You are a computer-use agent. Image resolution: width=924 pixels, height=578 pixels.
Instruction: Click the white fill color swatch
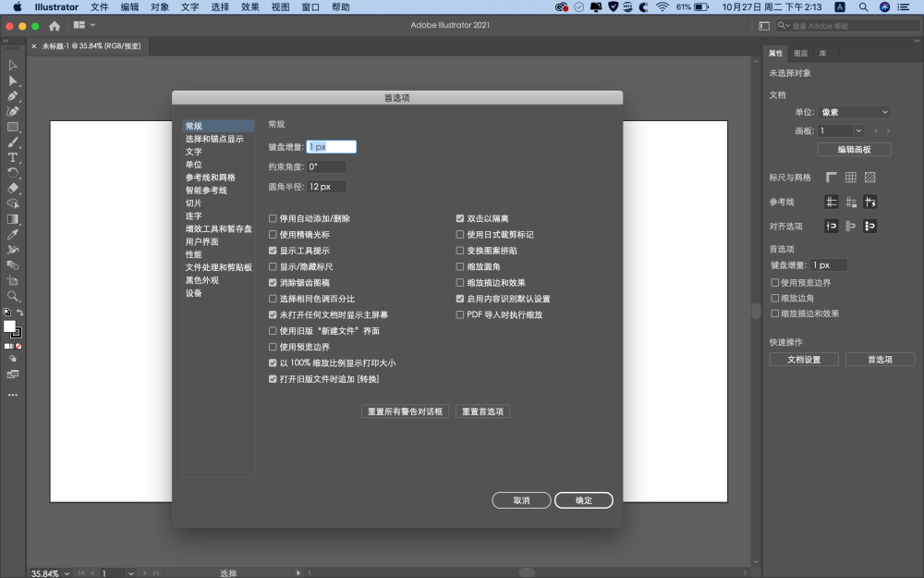[x=9, y=326]
